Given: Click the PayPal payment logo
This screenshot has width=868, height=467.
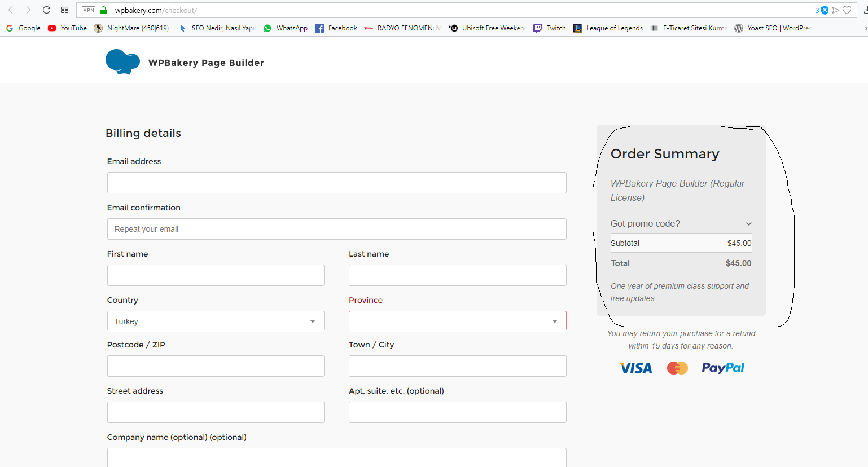Looking at the screenshot, I should click(723, 368).
